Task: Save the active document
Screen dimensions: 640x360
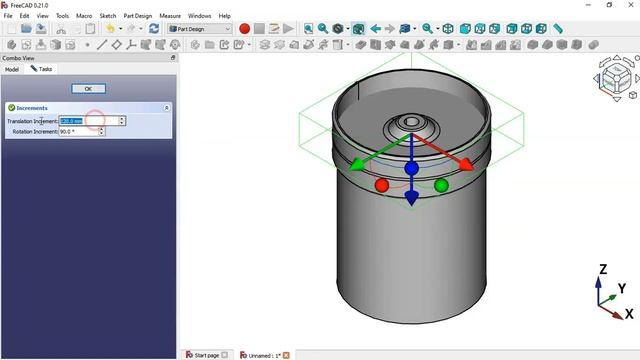Action: [41, 29]
